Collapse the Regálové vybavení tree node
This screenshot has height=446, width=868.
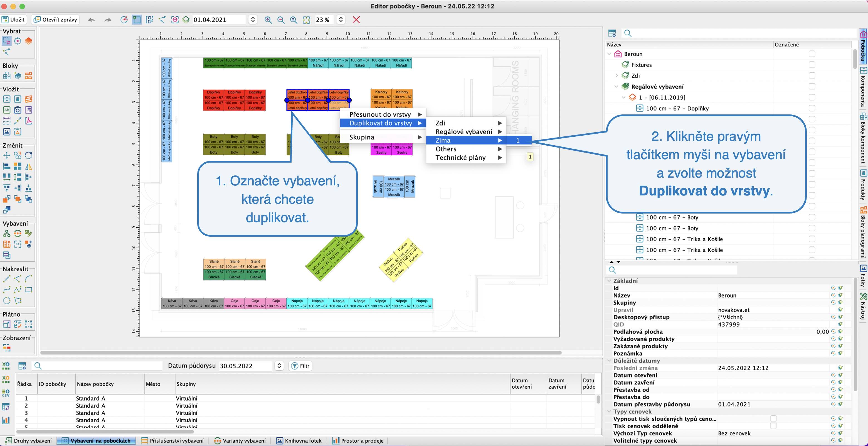tap(617, 87)
